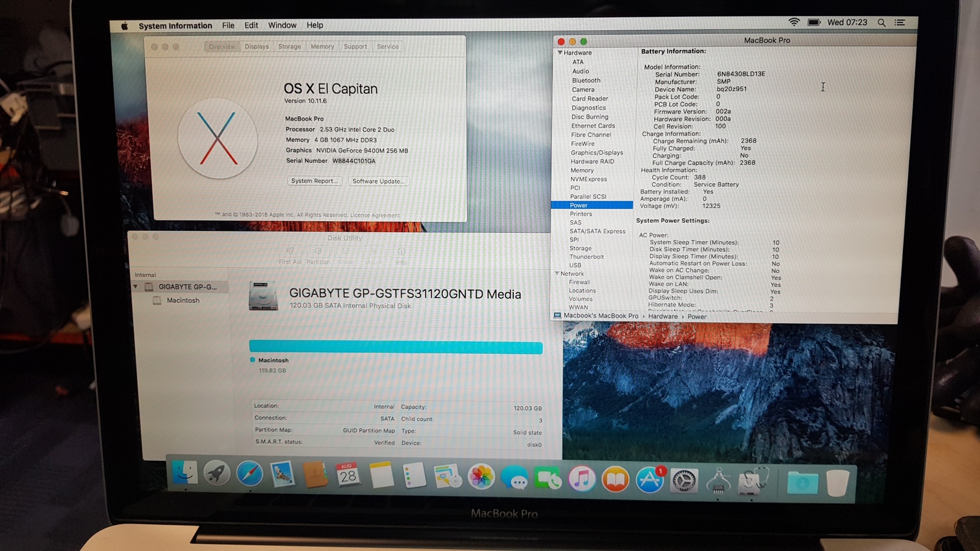Collapse the Hardware section in MacBook Pro window
Screen dimensions: 980x551
(560, 53)
